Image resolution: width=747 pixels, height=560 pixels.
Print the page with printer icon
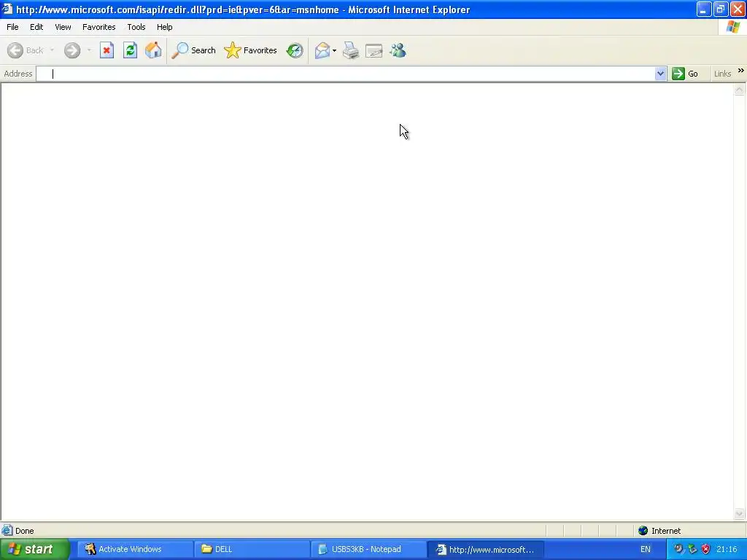[351, 50]
